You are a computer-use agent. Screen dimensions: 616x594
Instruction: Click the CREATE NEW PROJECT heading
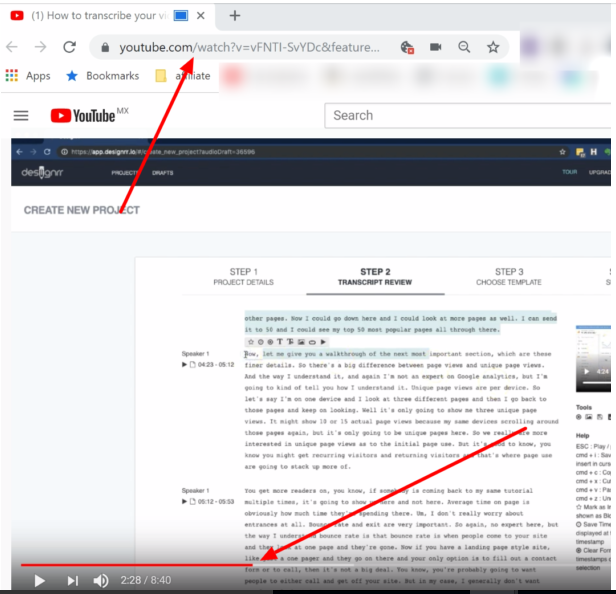(82, 210)
